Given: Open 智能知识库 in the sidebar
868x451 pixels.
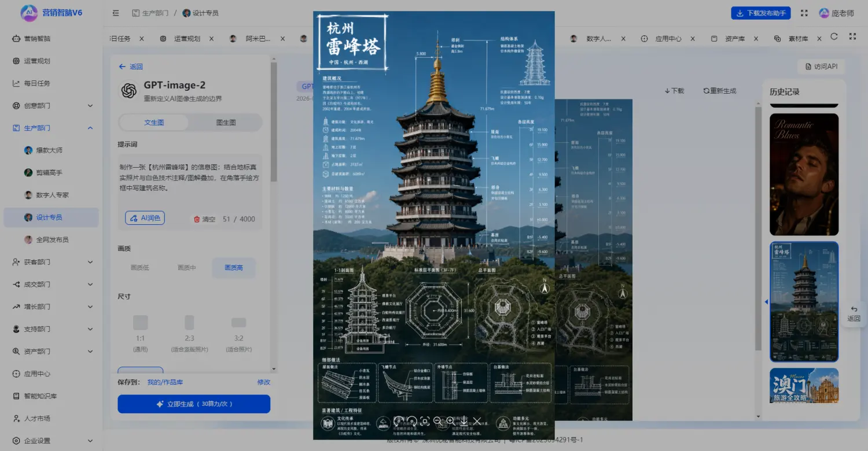Looking at the screenshot, I should click(51, 396).
